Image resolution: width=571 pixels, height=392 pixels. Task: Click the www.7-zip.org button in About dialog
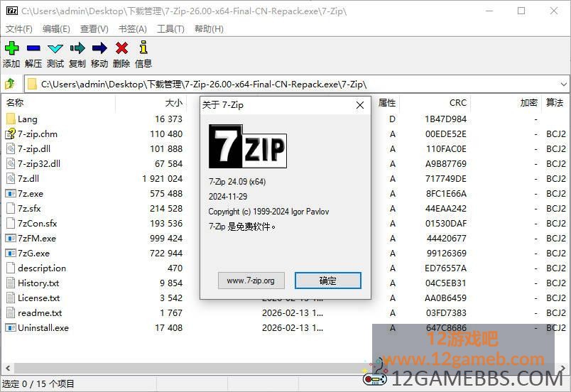[x=251, y=281]
